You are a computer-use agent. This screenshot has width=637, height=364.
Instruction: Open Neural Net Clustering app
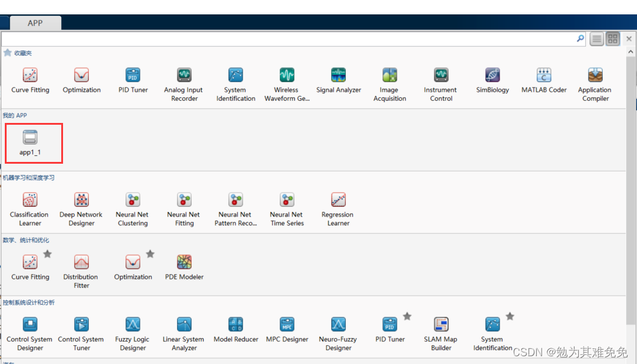click(133, 209)
